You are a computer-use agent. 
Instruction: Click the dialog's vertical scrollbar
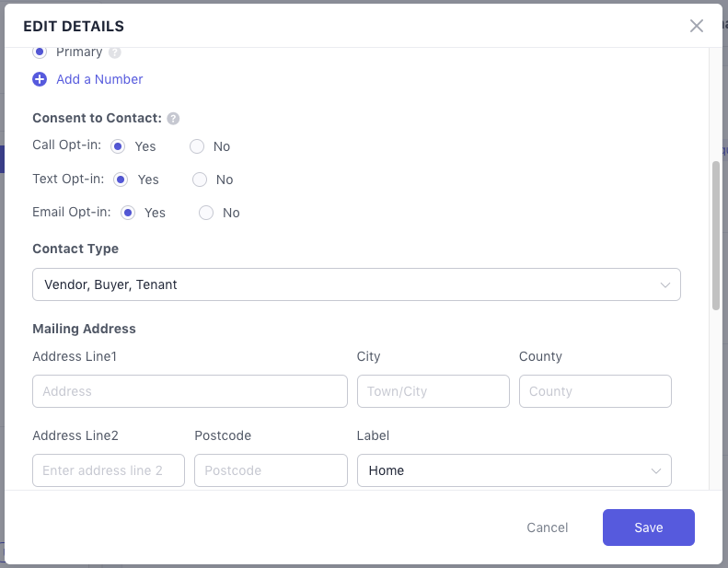point(716,235)
